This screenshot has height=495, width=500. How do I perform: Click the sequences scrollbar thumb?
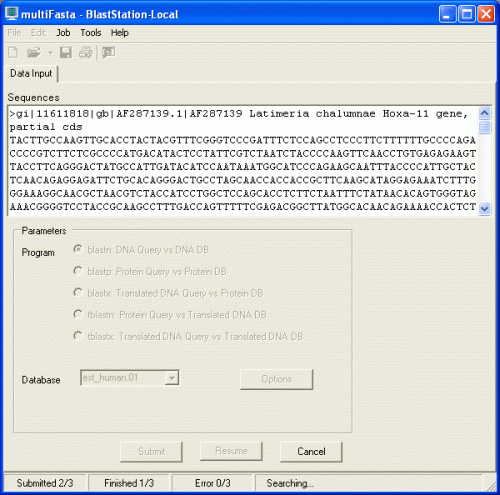point(485,127)
